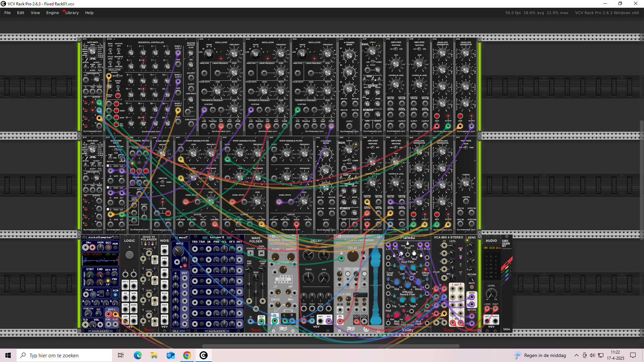Click sickoSampler SCN scan button
Viewport: 644px width, 362px height.
tap(115, 295)
